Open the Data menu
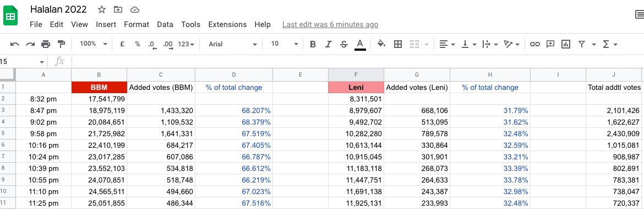 (165, 24)
